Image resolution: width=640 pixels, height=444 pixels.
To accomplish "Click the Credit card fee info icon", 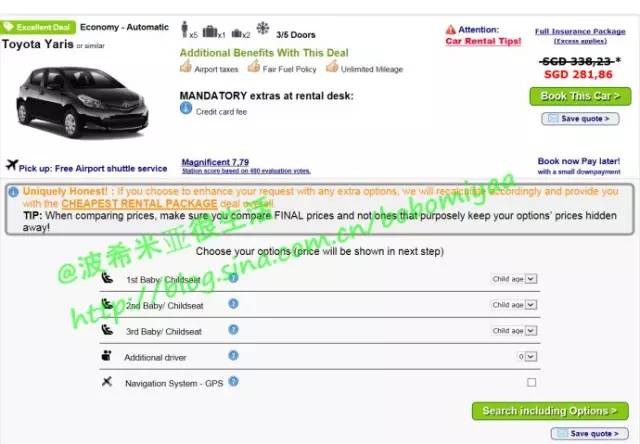I will click(x=186, y=108).
